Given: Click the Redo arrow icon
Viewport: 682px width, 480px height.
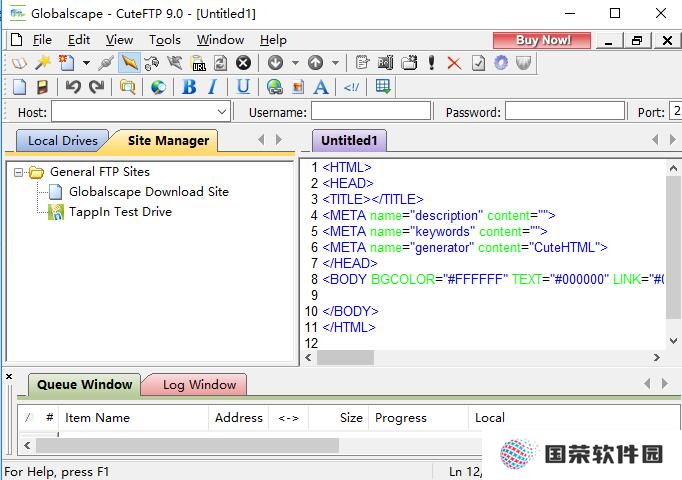Looking at the screenshot, I should pos(96,87).
